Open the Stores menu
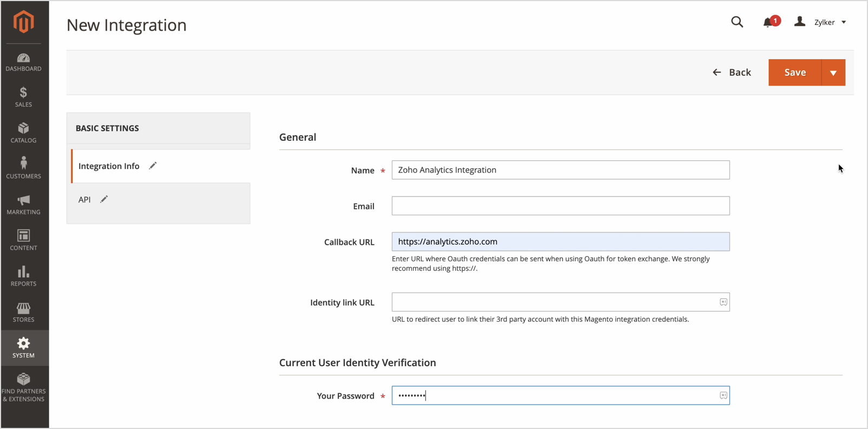Image resolution: width=868 pixels, height=429 pixels. [23, 312]
